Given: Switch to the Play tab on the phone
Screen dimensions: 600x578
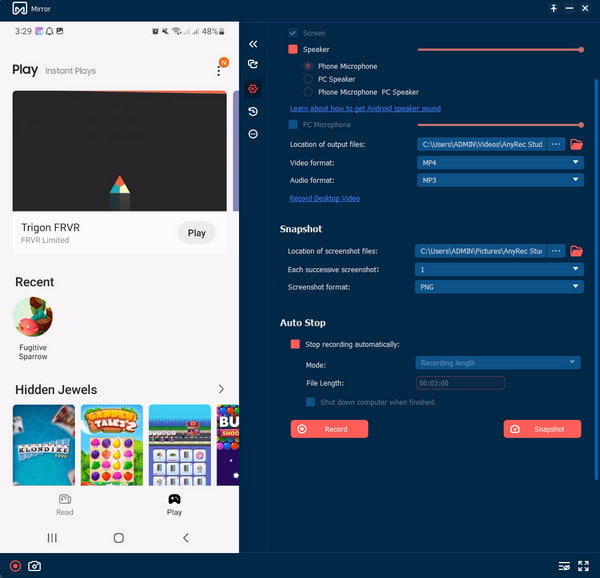Looking at the screenshot, I should click(x=174, y=505).
